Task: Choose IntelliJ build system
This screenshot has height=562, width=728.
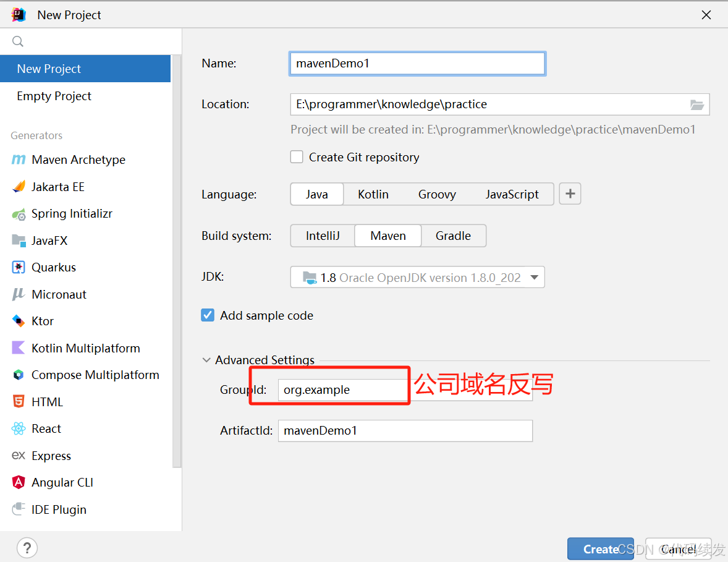Action: pyautogui.click(x=323, y=236)
